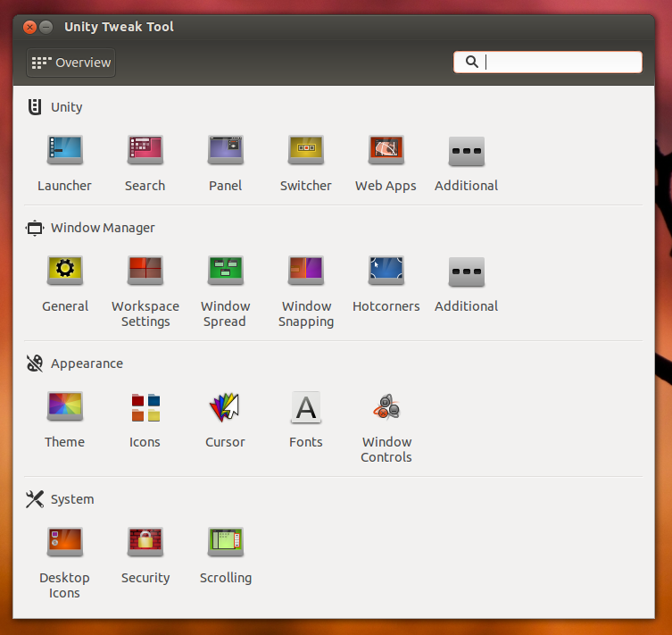Open the Security system settings
Viewport: 672px width, 635px height.
point(145,543)
